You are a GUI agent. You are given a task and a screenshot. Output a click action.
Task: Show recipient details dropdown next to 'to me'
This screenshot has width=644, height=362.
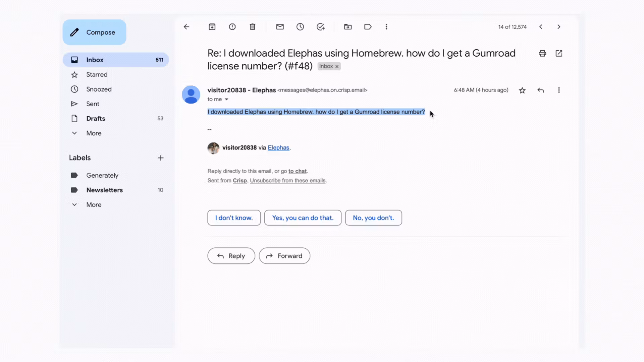point(226,99)
